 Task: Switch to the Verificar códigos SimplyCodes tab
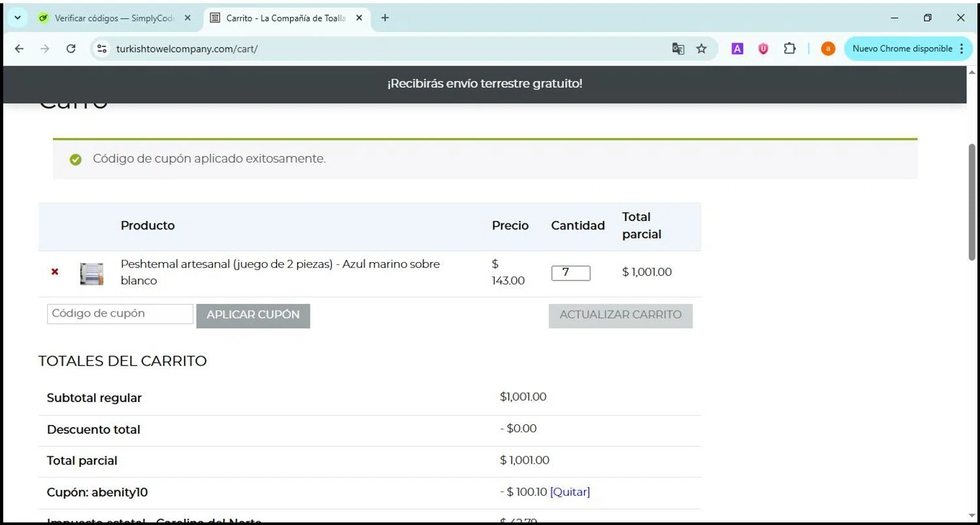pyautogui.click(x=114, y=18)
